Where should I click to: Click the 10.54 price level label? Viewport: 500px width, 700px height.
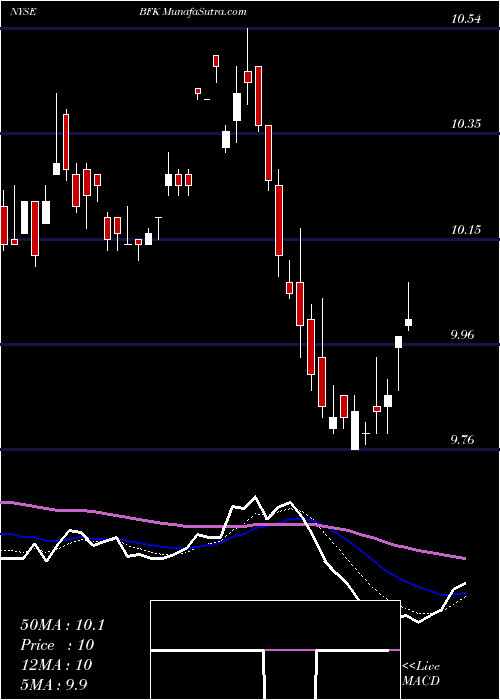pos(466,19)
